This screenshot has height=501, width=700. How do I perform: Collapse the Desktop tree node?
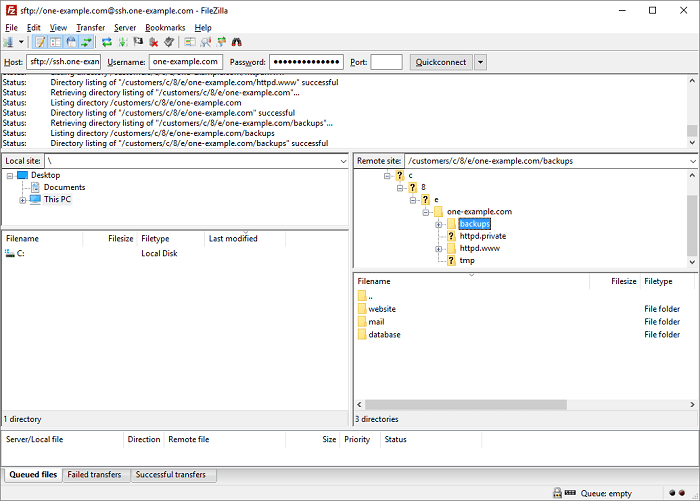tap(9, 176)
